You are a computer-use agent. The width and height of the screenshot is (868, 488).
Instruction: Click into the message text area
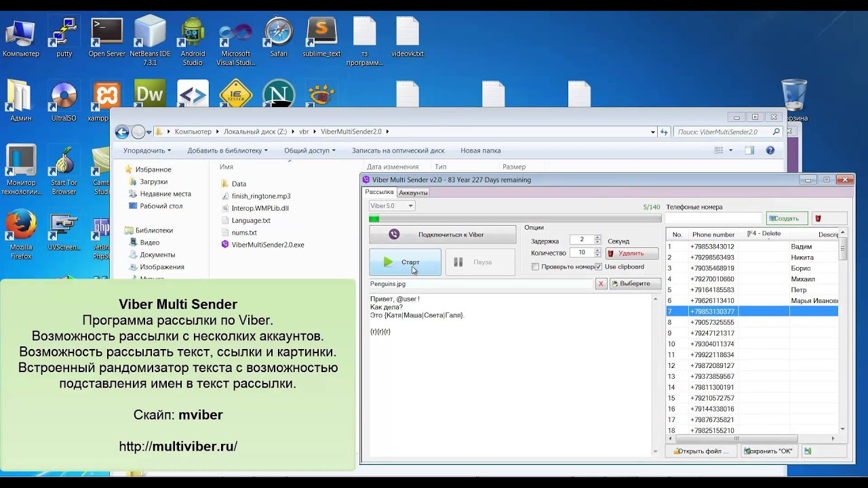coord(509,375)
